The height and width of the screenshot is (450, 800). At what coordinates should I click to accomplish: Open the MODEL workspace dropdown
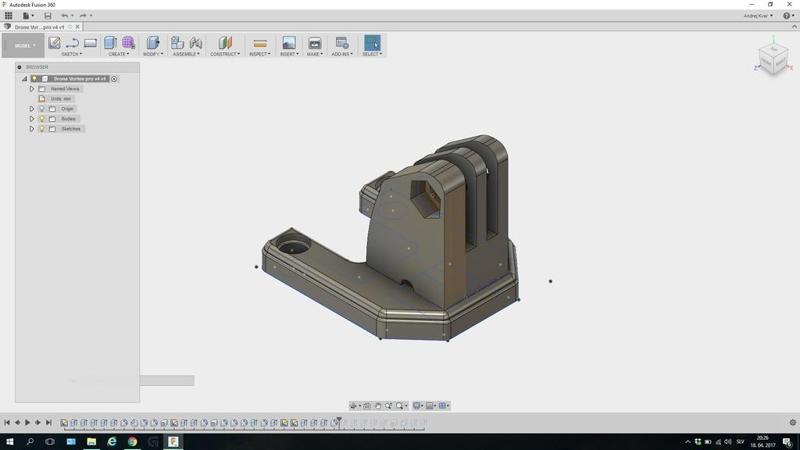coord(23,45)
